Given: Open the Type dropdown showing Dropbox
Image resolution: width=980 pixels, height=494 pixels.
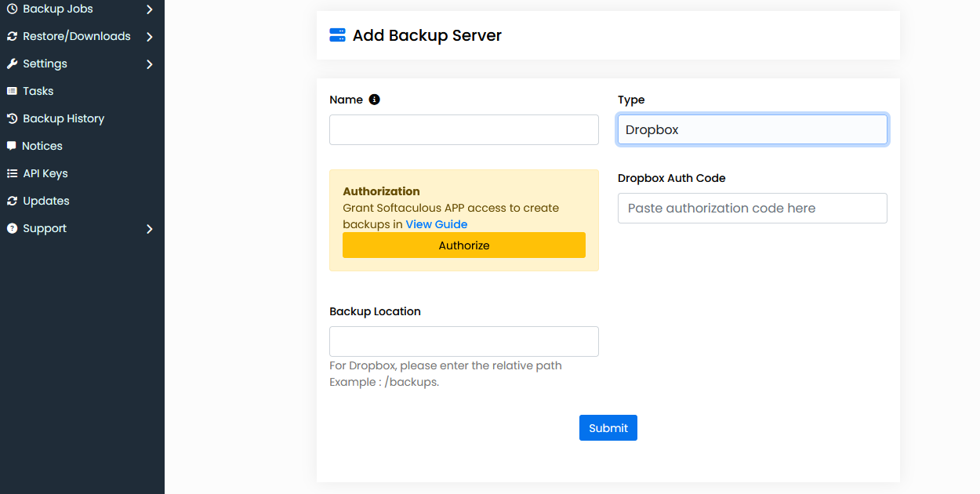Looking at the screenshot, I should [x=753, y=129].
